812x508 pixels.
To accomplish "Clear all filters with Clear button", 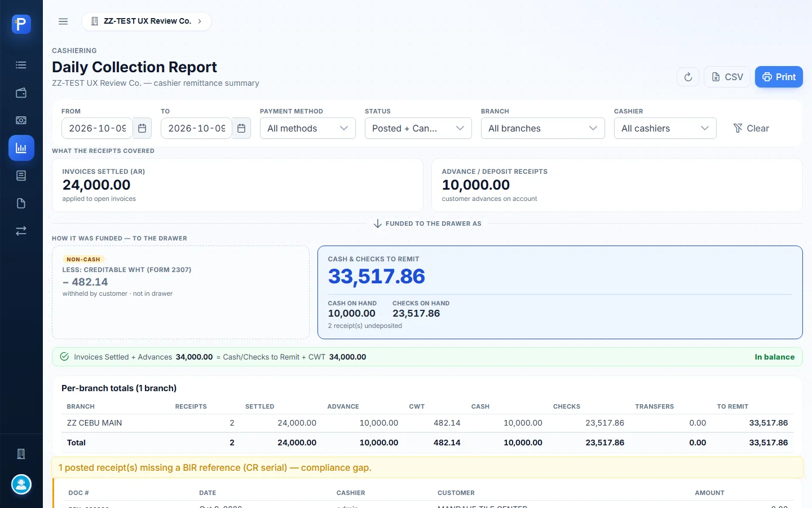I will [x=751, y=128].
